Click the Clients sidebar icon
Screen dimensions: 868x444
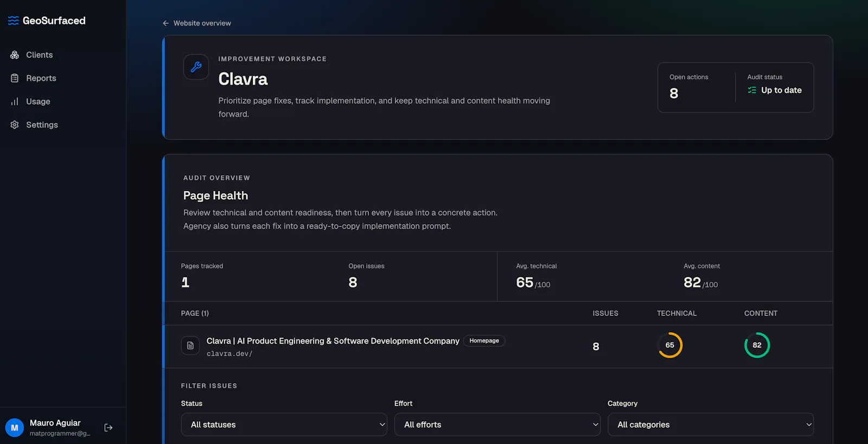pyautogui.click(x=15, y=55)
